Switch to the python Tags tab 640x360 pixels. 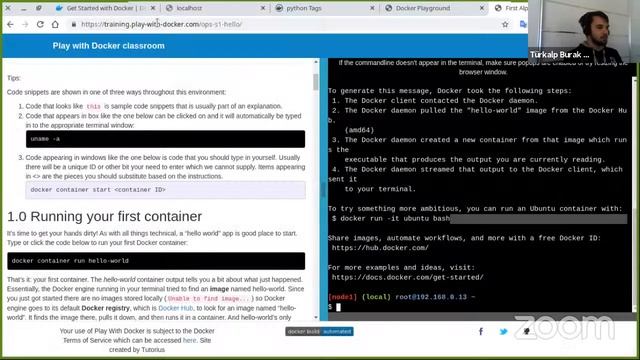325,8
